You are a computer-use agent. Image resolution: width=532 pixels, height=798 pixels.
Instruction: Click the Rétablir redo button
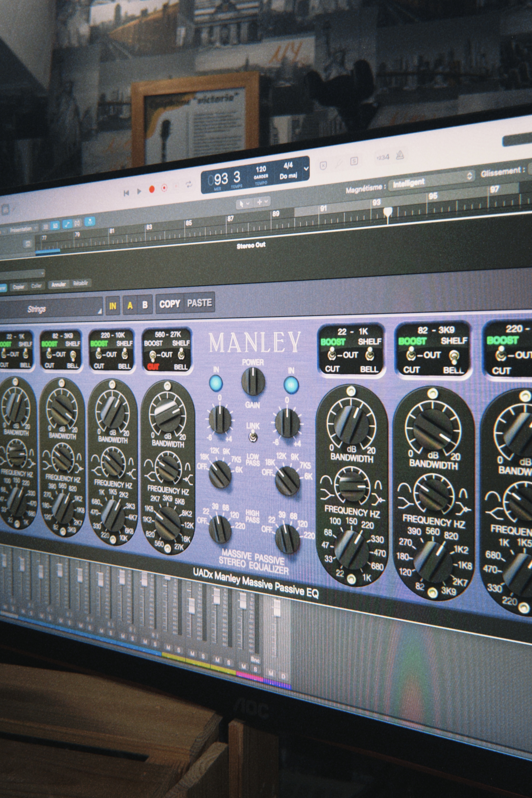pyautogui.click(x=80, y=283)
